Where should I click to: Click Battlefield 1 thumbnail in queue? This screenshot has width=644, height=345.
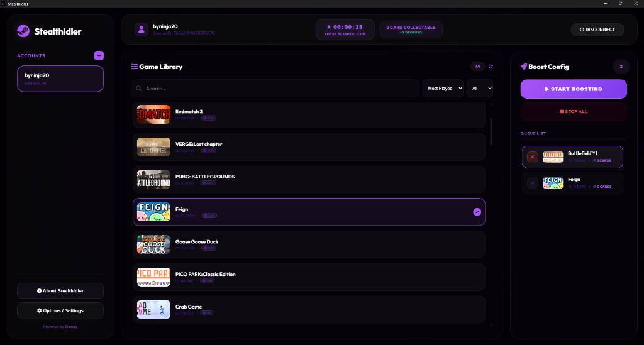(553, 157)
